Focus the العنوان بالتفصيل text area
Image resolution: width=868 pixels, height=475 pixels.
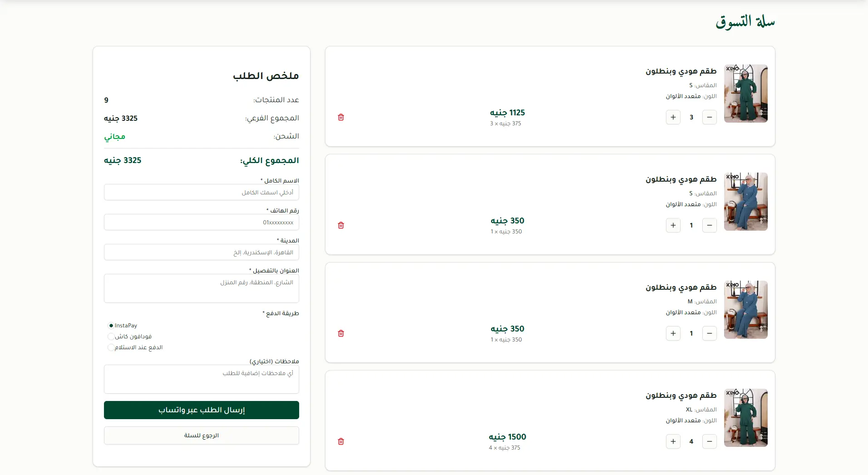[202, 288]
